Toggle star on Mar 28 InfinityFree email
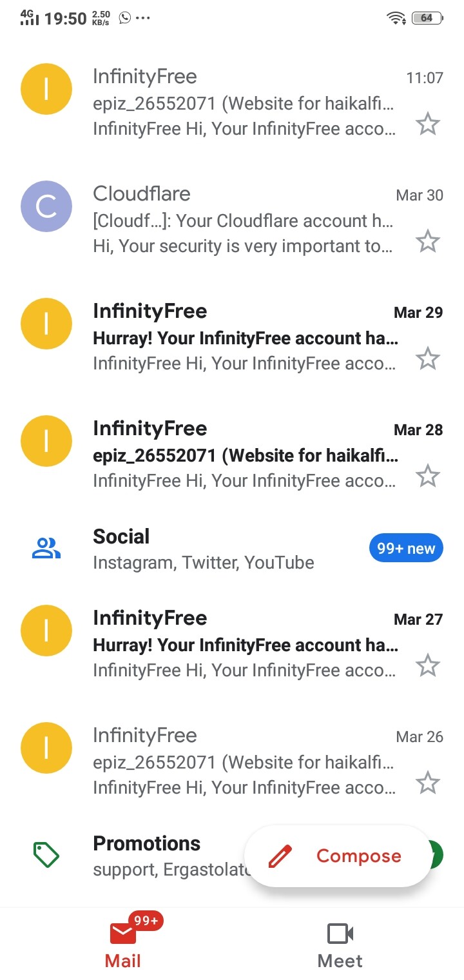This screenshot has height=980, width=464. (427, 476)
